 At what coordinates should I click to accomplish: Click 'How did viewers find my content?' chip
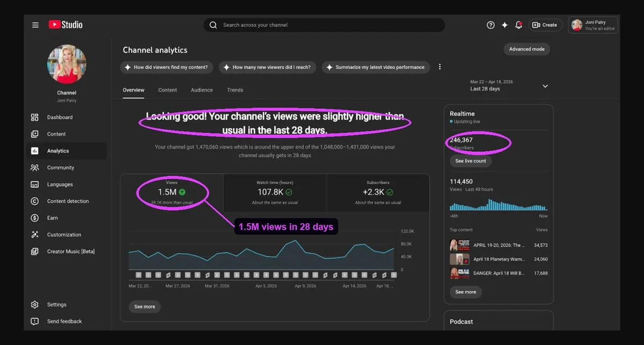pos(167,67)
